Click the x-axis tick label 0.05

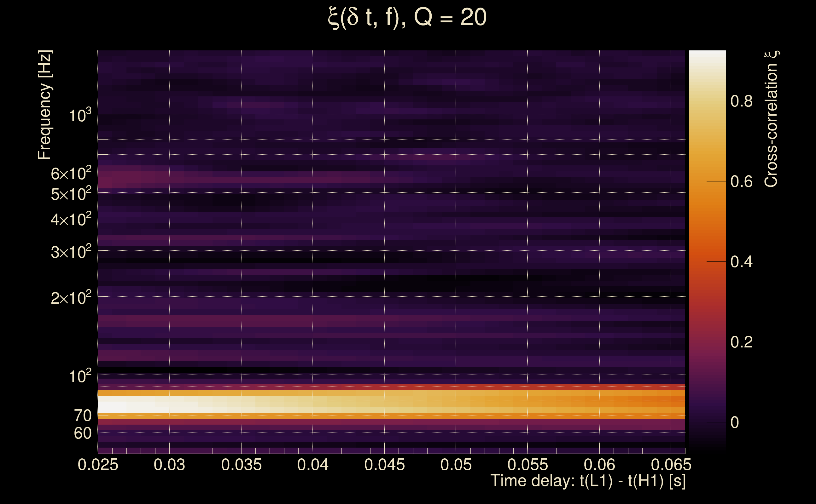pos(456,465)
